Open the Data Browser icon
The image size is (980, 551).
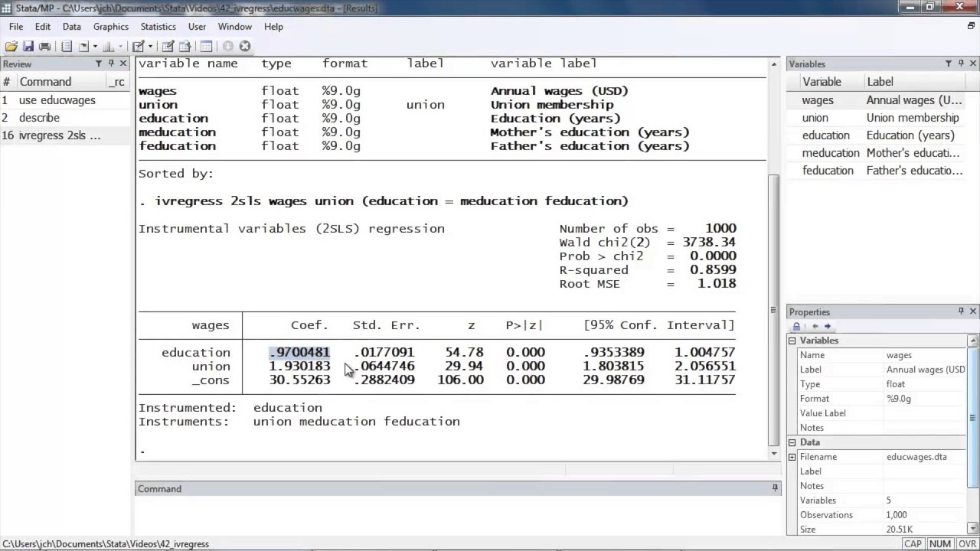click(x=185, y=46)
